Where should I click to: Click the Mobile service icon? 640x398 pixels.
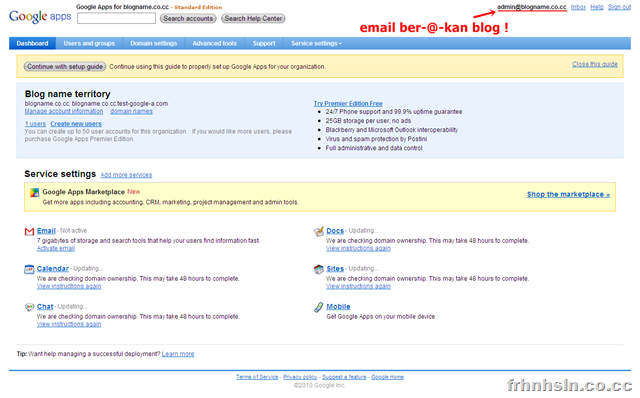(318, 307)
